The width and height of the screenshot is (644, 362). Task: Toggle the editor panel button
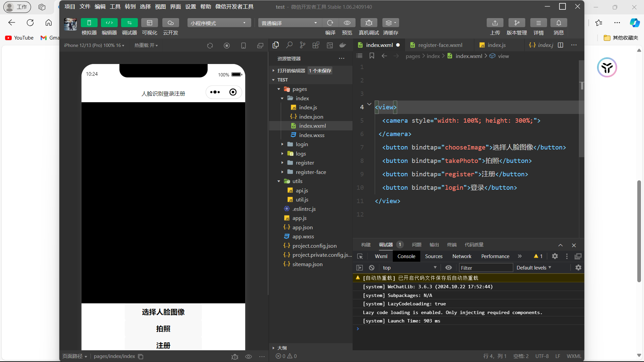(x=109, y=23)
